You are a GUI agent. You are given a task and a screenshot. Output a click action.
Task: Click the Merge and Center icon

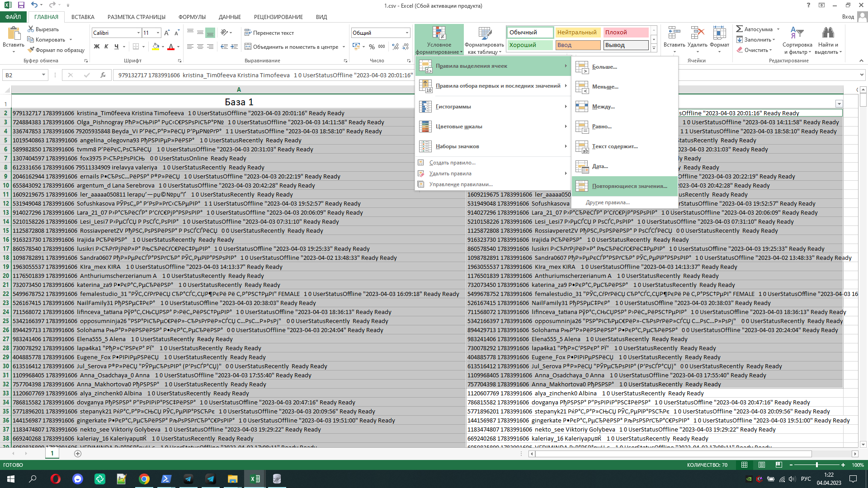tap(248, 47)
